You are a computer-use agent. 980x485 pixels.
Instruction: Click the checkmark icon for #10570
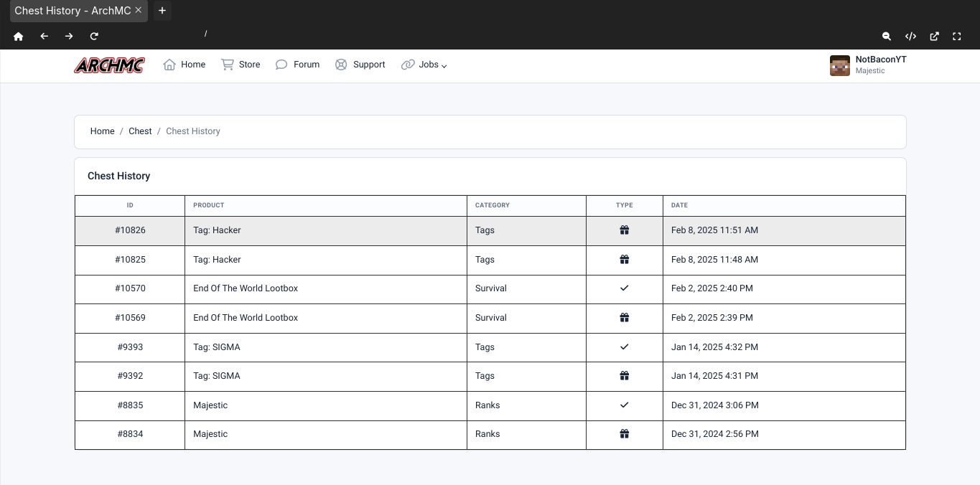625,288
